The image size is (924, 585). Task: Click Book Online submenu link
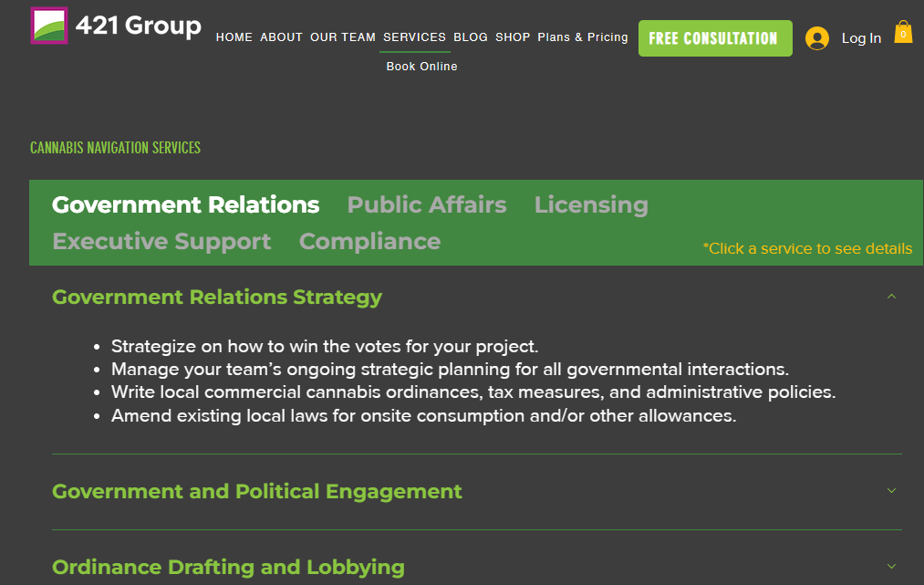422,67
